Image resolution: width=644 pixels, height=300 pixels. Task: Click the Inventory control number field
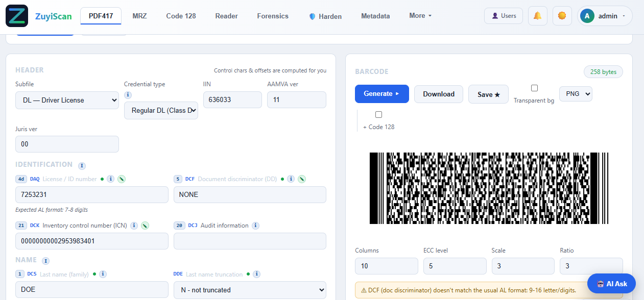click(92, 241)
